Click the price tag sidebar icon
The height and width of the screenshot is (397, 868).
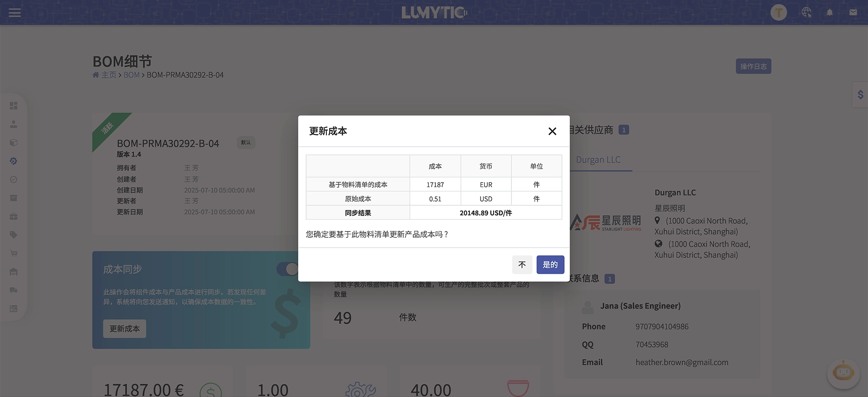[14, 235]
